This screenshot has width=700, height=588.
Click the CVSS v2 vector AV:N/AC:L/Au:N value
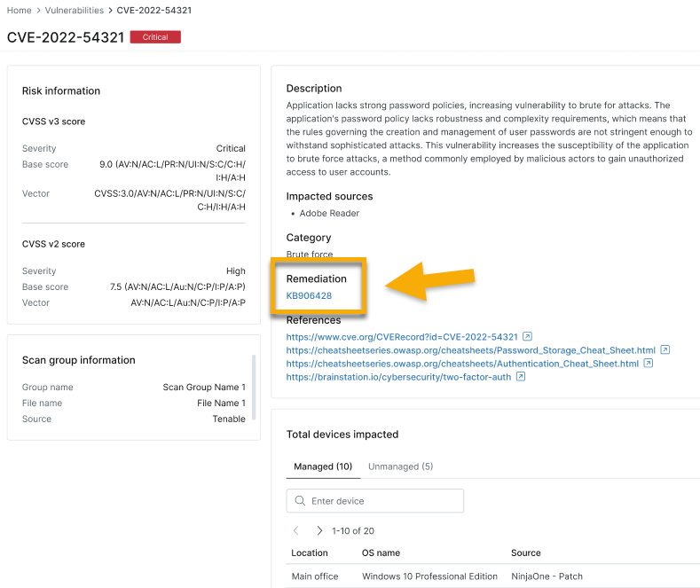click(x=188, y=303)
